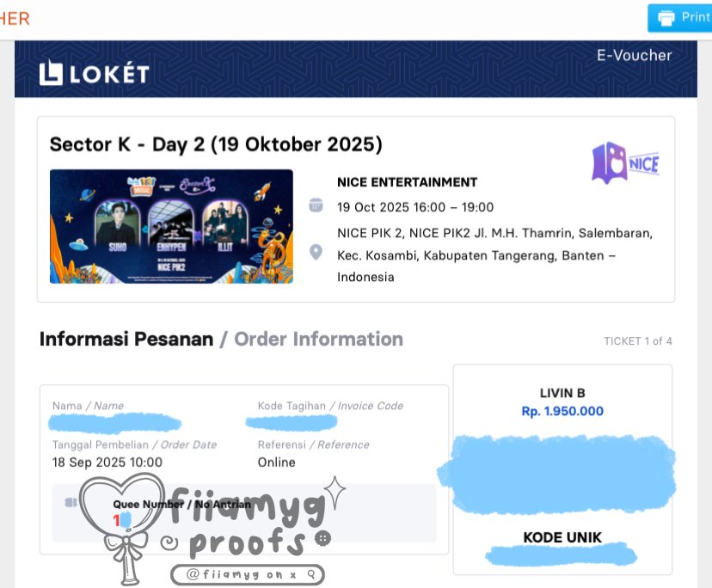Click the NICE Entertainment organizer logo
Viewport: 712px width, 588px height.
[x=626, y=163]
